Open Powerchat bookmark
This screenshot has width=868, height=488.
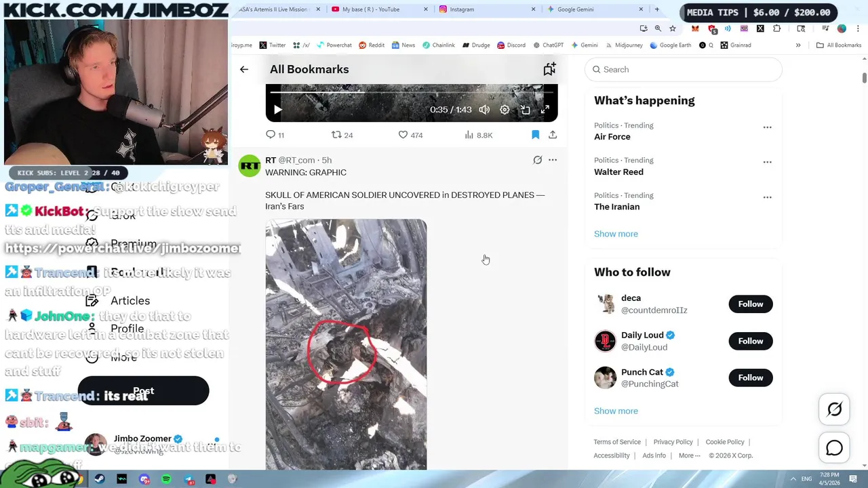[334, 45]
